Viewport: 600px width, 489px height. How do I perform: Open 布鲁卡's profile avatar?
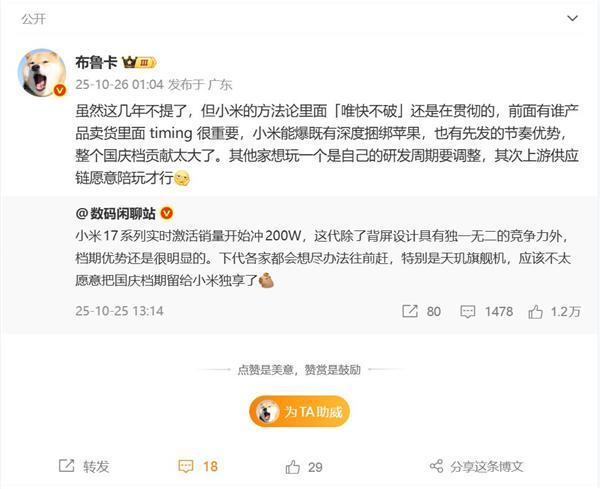point(42,73)
